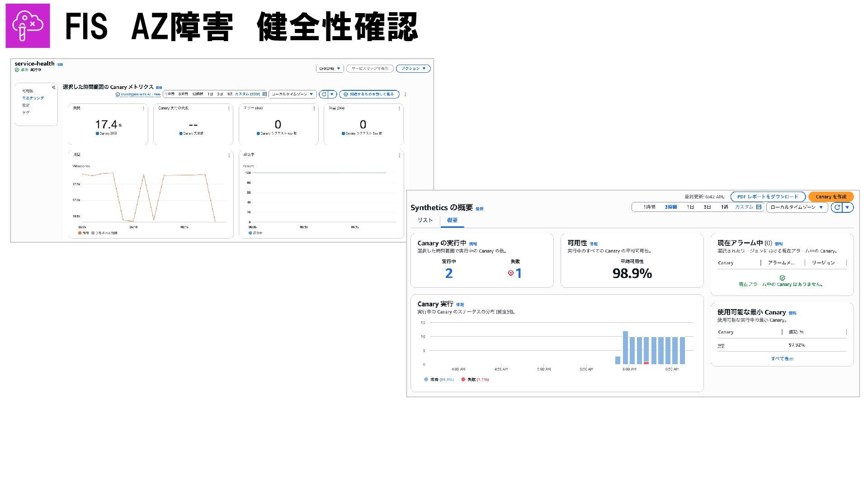Switch to 概要 tab in Synthetics
Viewport: 868px width, 488px height.
point(452,220)
